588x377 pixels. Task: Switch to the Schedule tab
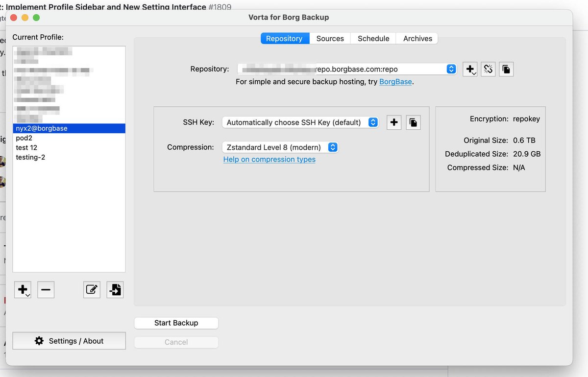373,39
